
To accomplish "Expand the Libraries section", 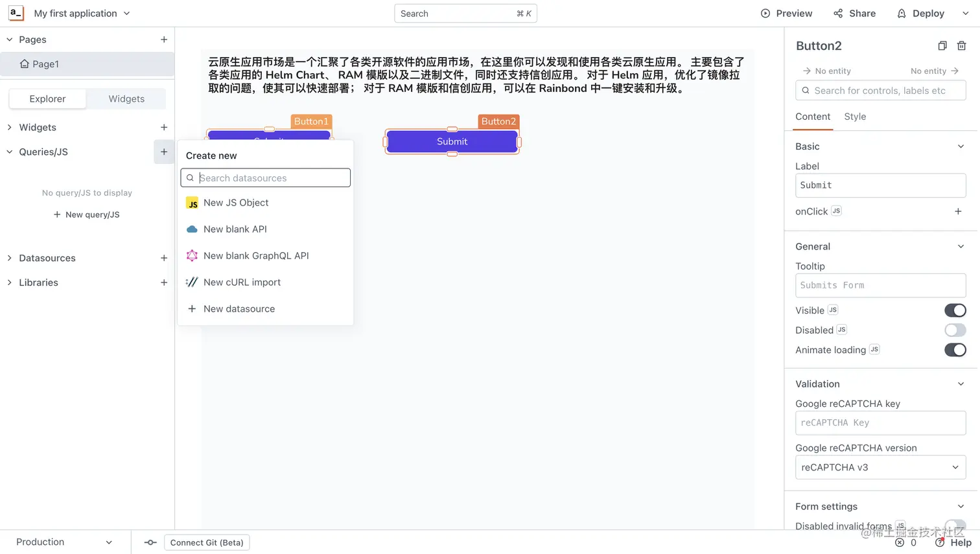I will 10,283.
